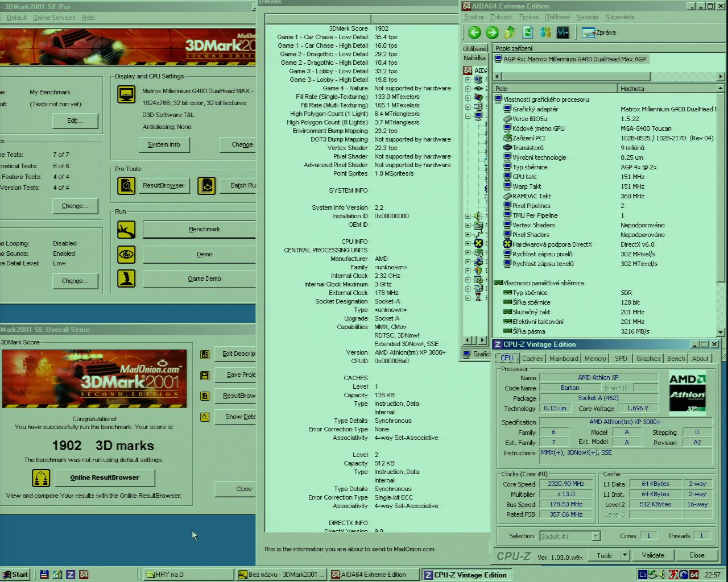
Task: Click the Validate button in CPU-Z
Action: [653, 555]
